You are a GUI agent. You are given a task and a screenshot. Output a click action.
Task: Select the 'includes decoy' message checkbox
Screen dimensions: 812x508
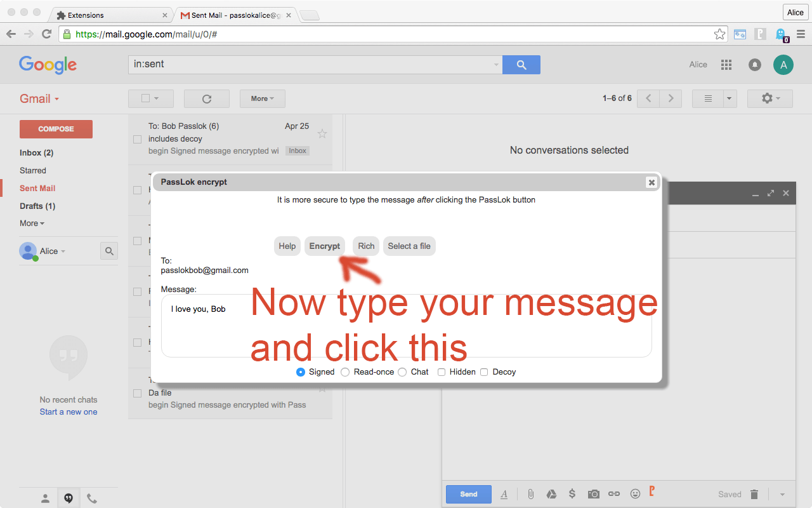pyautogui.click(x=137, y=139)
